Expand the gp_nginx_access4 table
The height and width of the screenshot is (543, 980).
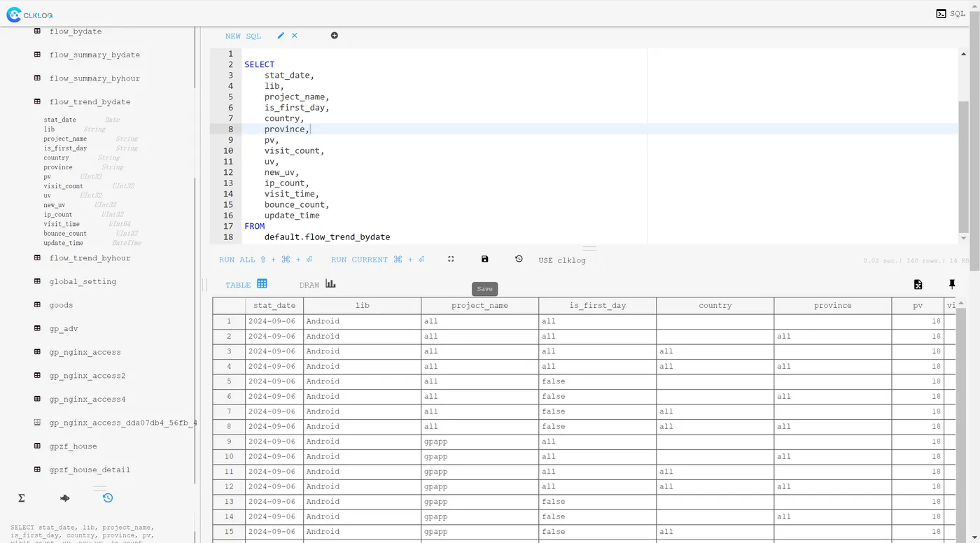pyautogui.click(x=87, y=399)
